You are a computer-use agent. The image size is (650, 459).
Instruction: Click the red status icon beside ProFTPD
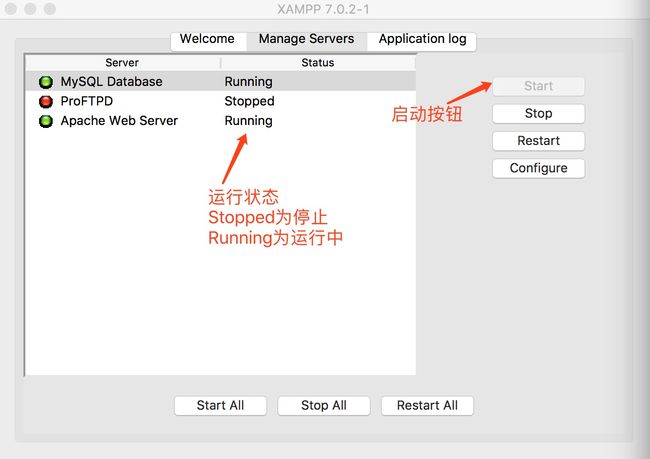(x=46, y=102)
